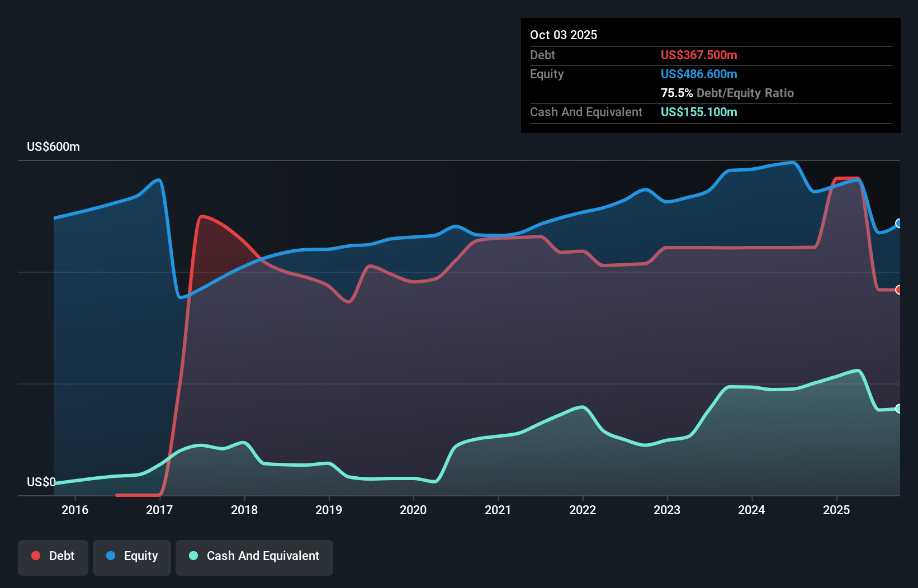
Task: Click the Equity value US$486.600m
Action: tap(699, 74)
